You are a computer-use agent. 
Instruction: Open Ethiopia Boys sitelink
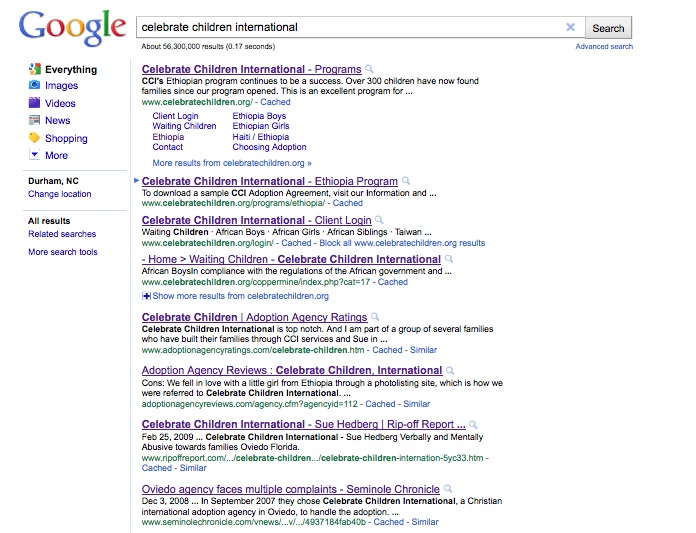tap(259, 116)
